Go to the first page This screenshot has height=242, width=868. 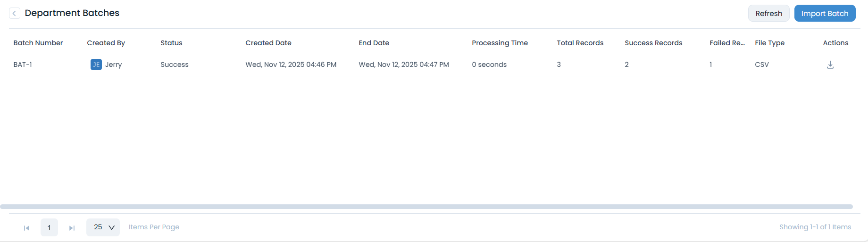click(x=27, y=228)
